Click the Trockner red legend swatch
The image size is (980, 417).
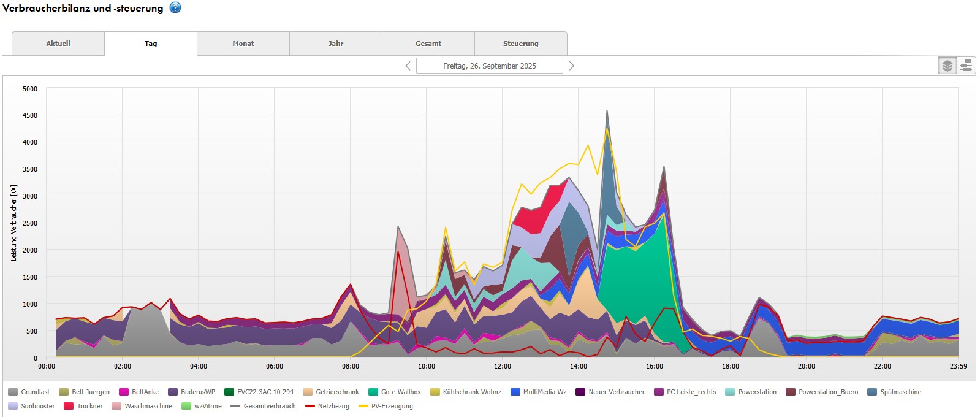69,406
